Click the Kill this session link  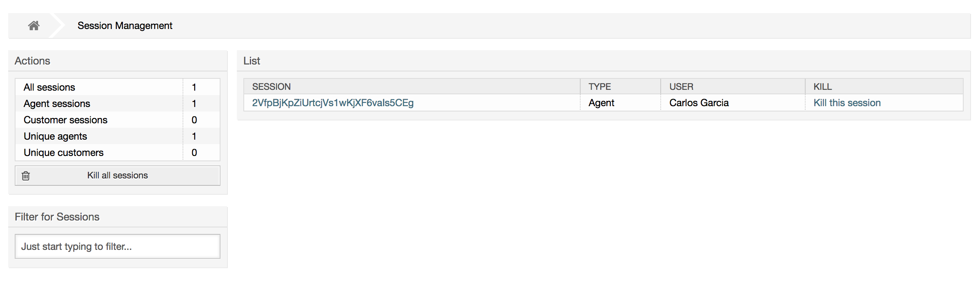point(846,103)
